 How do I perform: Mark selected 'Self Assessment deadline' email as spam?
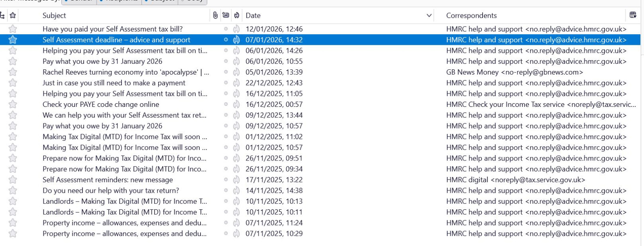[237, 40]
